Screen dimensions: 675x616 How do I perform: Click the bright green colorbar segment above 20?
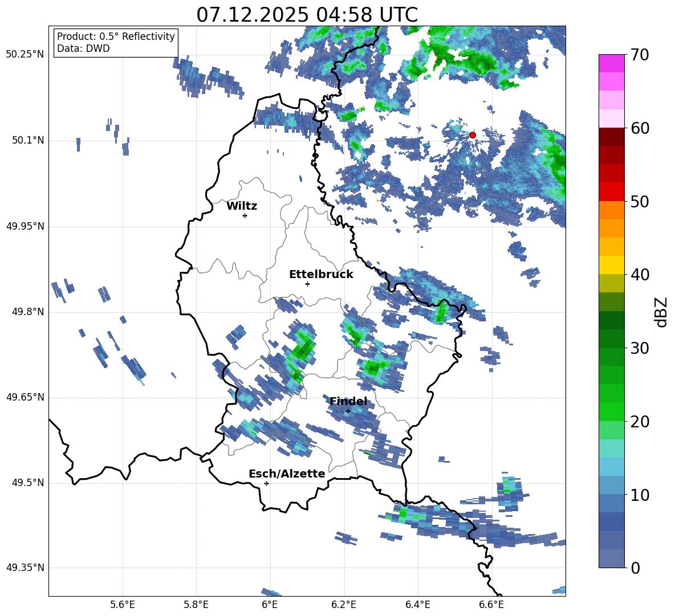(611, 411)
